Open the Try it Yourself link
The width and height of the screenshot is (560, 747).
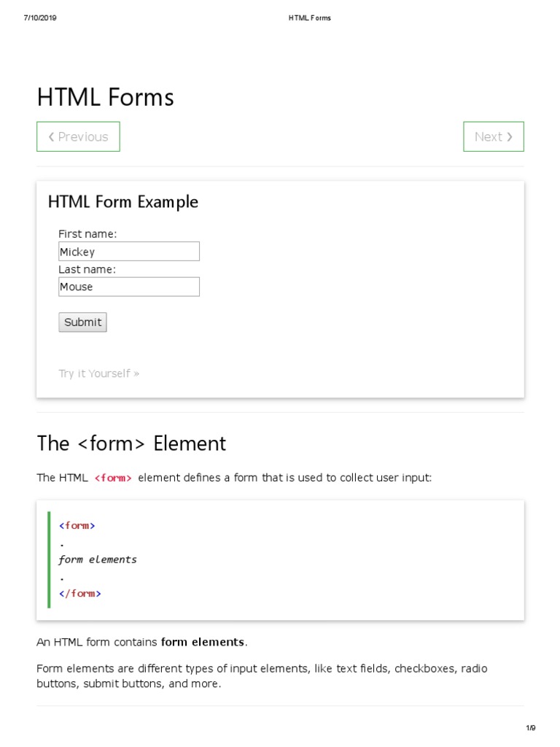[x=98, y=373]
